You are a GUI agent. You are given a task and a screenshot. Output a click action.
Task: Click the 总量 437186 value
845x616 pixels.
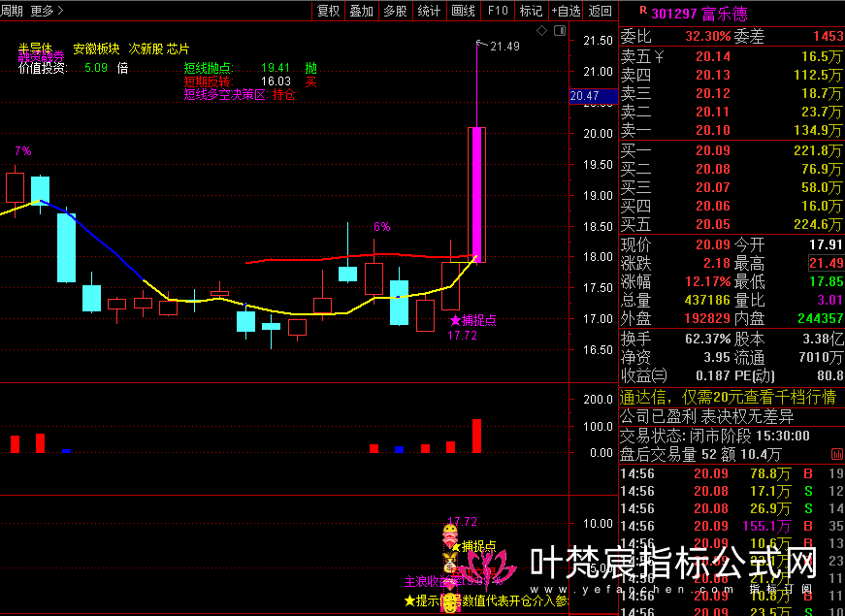(x=707, y=300)
